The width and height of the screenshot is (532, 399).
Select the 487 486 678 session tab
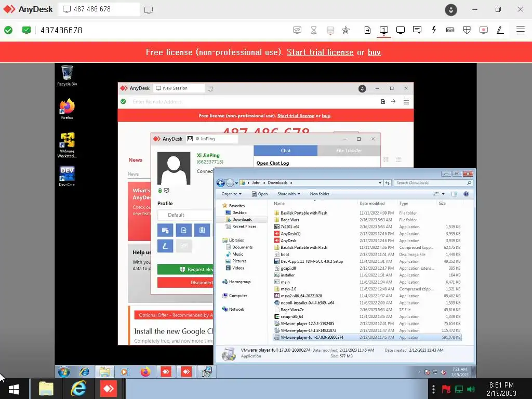[x=99, y=9]
